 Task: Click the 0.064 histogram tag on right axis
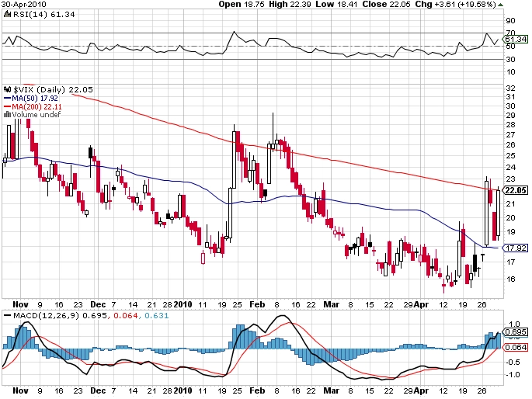pos(516,347)
